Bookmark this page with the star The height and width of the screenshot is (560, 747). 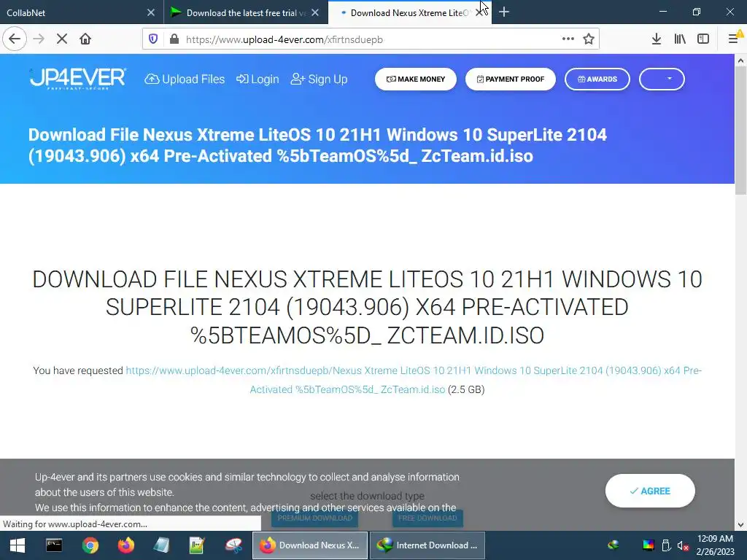pos(589,39)
